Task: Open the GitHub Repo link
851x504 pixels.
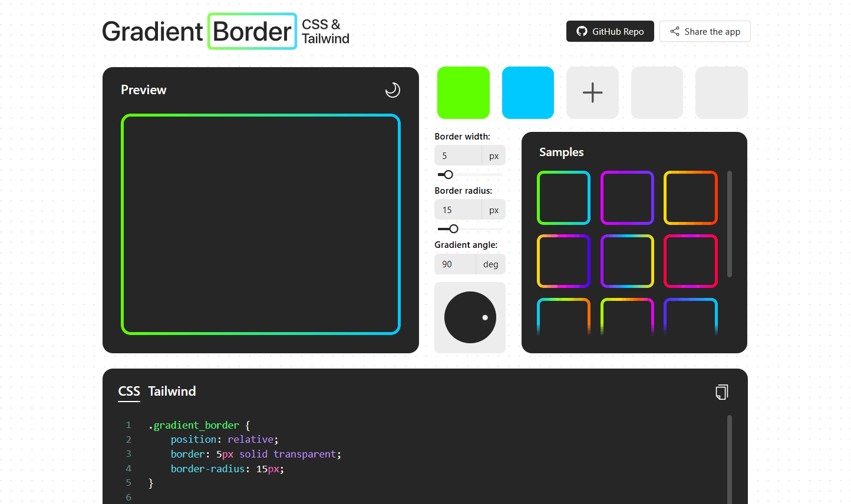Action: [610, 32]
